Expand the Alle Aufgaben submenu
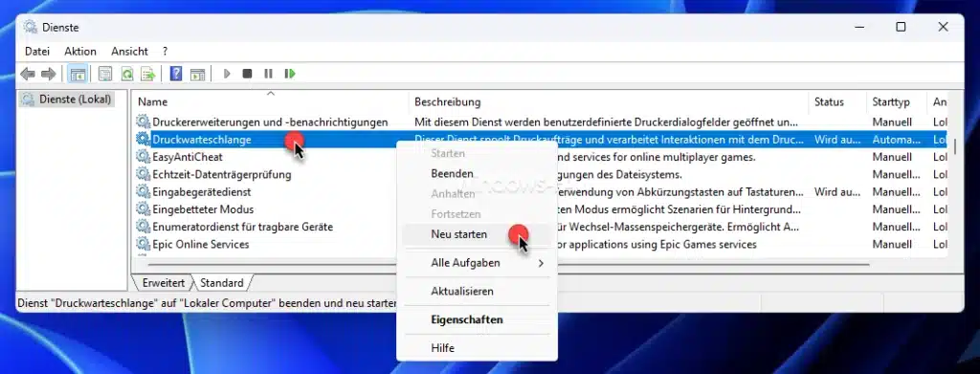980x374 pixels. pos(477,263)
